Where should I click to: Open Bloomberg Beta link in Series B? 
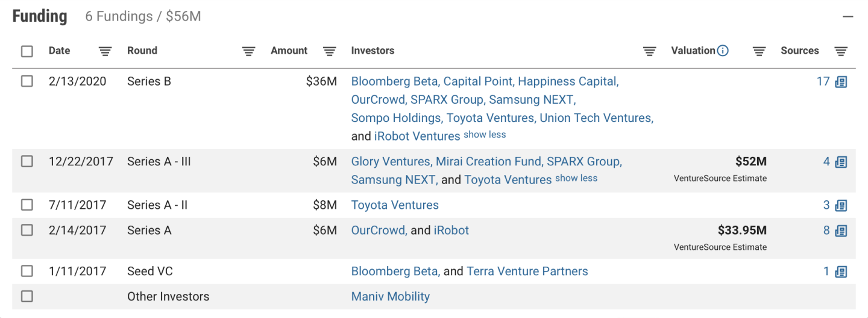click(395, 81)
